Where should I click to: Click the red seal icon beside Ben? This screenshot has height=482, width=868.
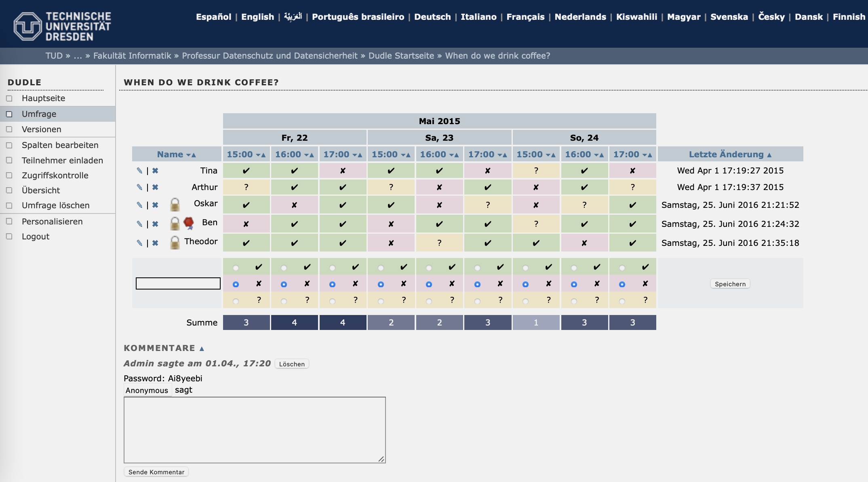tap(189, 223)
